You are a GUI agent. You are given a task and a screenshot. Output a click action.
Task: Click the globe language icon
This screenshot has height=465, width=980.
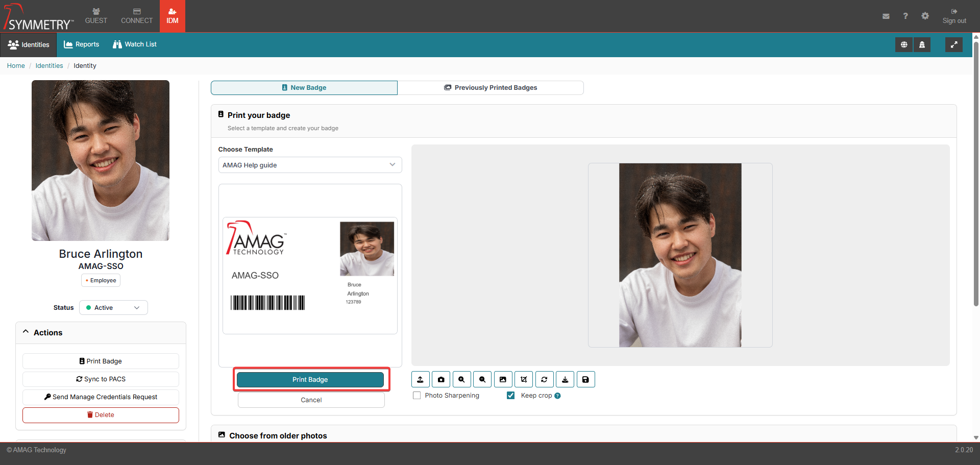pyautogui.click(x=904, y=44)
